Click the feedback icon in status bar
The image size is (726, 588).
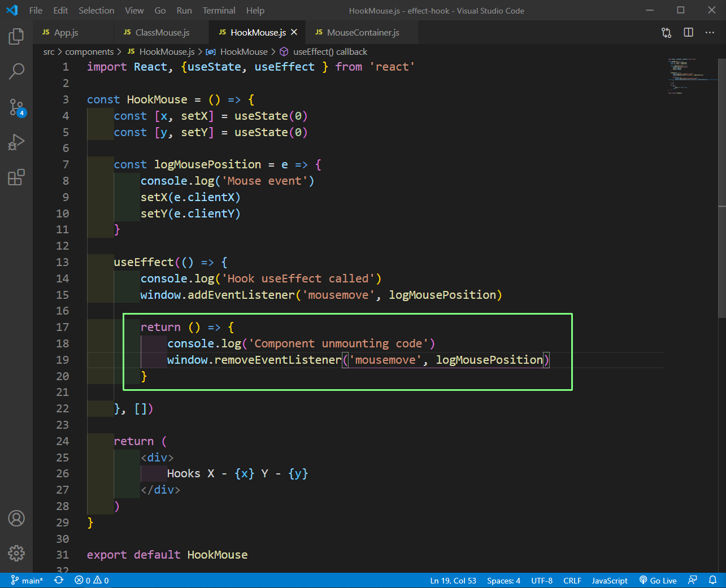click(x=692, y=580)
